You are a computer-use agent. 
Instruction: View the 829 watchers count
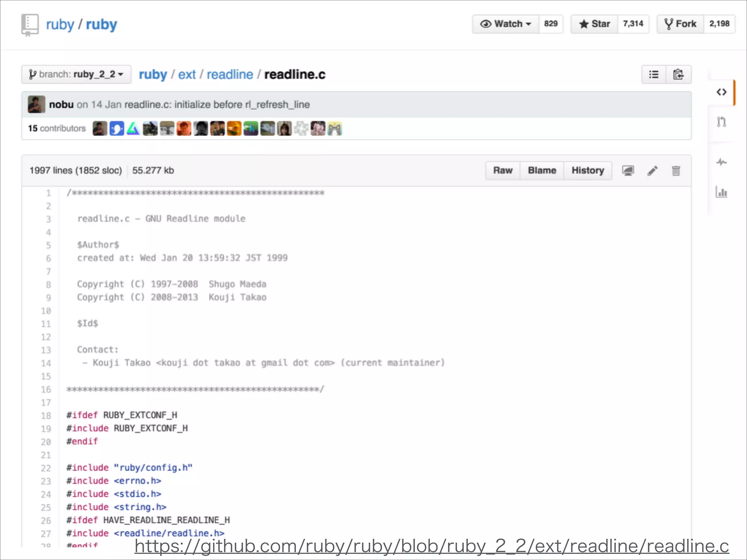(551, 24)
